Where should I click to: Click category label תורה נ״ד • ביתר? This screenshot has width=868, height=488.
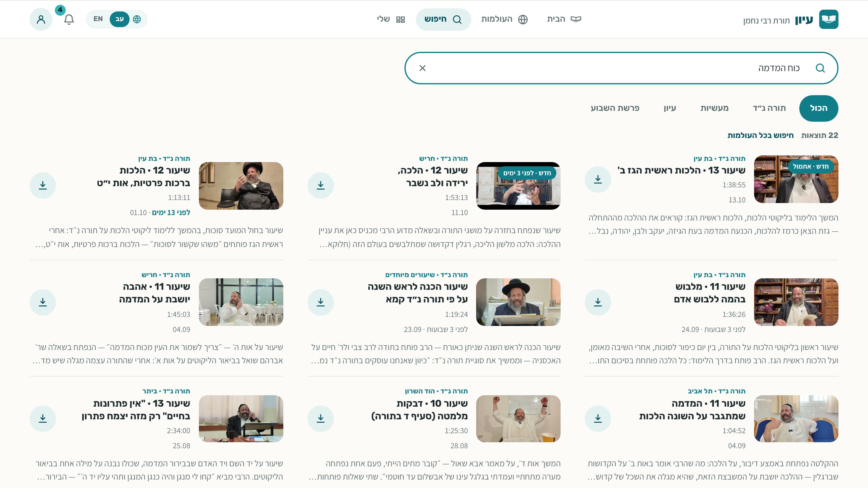tap(166, 391)
